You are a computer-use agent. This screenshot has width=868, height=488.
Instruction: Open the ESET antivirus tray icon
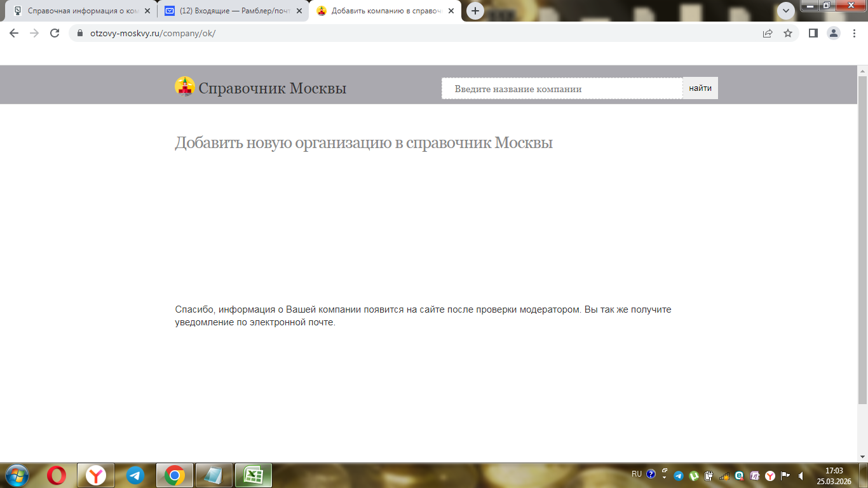pos(740,475)
